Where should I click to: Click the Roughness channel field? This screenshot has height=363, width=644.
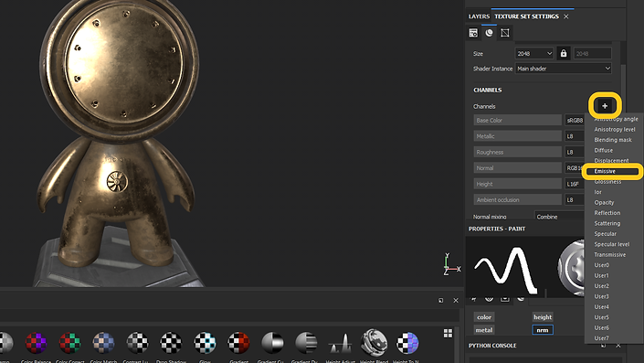click(518, 152)
